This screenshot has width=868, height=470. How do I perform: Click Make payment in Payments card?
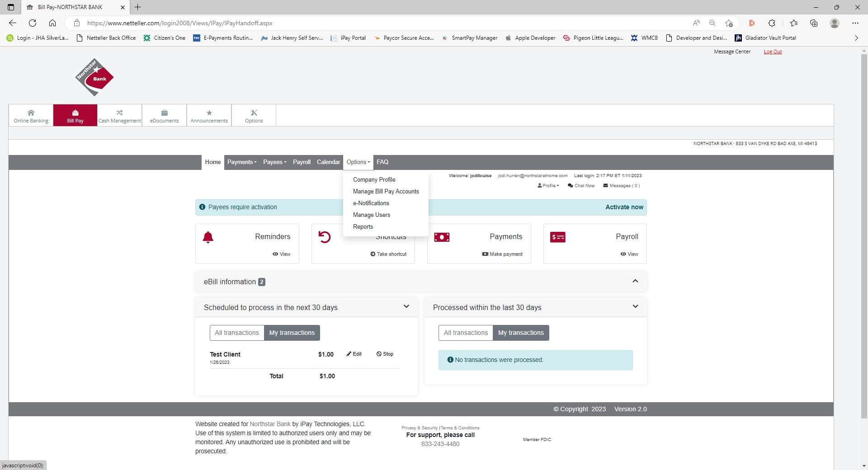click(x=502, y=254)
